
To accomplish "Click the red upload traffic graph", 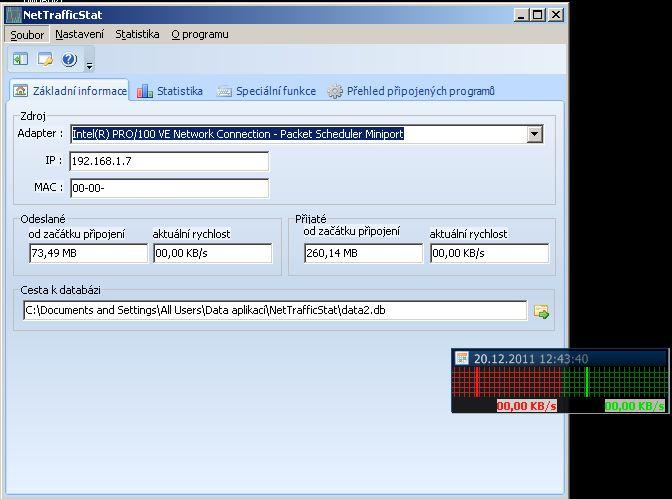I will tap(507, 381).
